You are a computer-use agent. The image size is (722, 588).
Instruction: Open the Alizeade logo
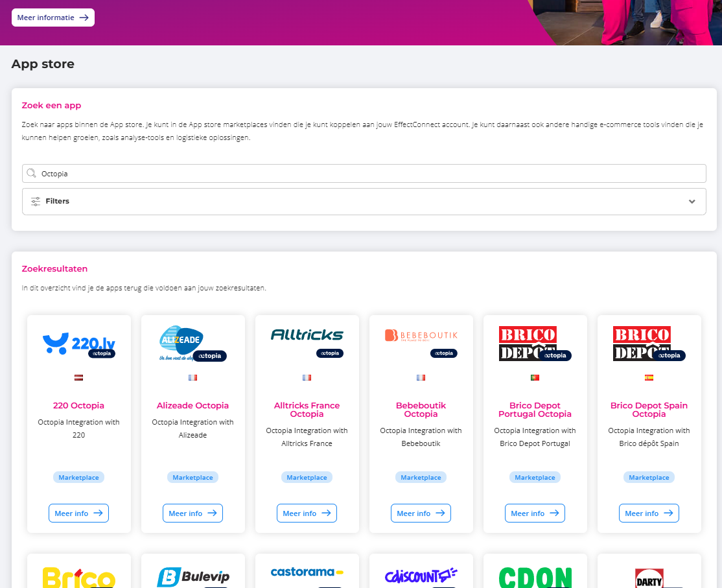pos(193,344)
